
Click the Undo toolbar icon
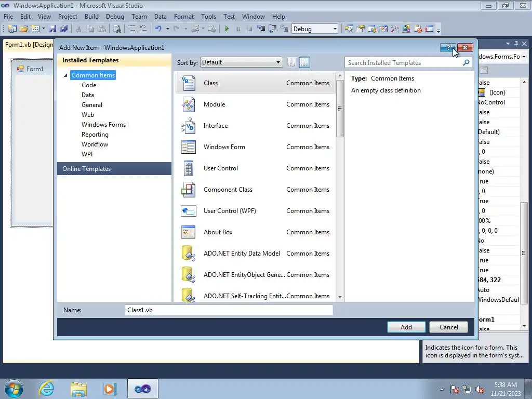[158, 29]
